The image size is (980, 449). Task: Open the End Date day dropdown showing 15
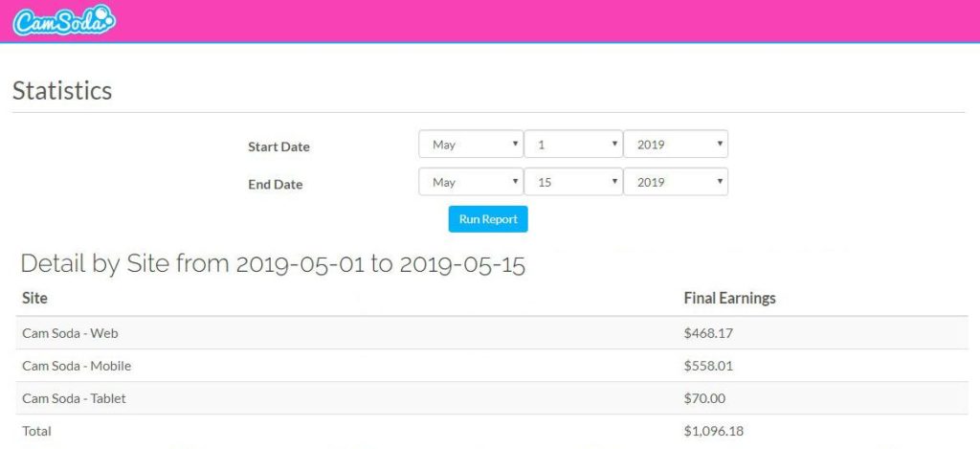(573, 182)
